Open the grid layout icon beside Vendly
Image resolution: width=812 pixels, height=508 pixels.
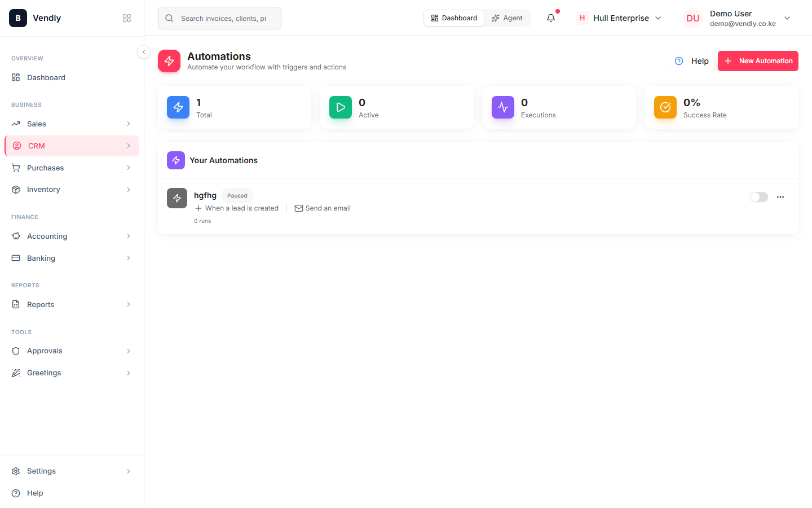coord(127,18)
